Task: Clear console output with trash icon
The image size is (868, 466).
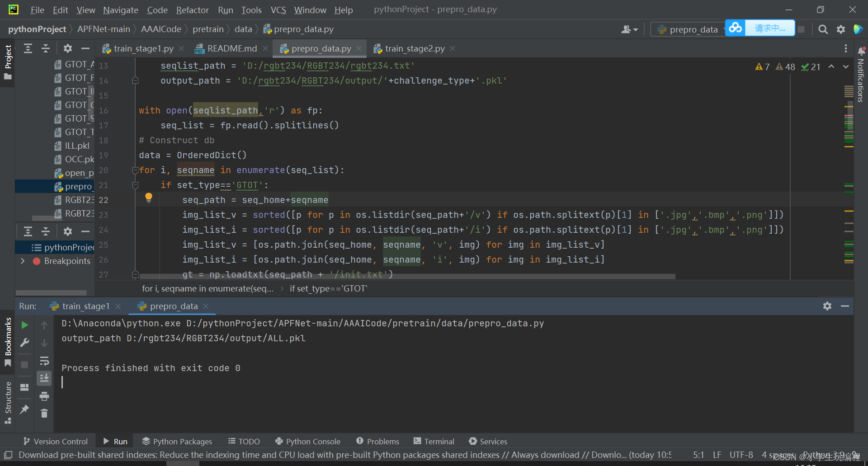Action: tap(44, 413)
